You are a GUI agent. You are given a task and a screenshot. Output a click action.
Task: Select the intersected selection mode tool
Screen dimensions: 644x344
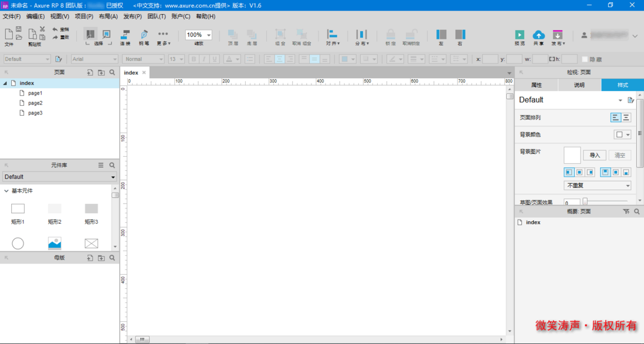[90, 34]
